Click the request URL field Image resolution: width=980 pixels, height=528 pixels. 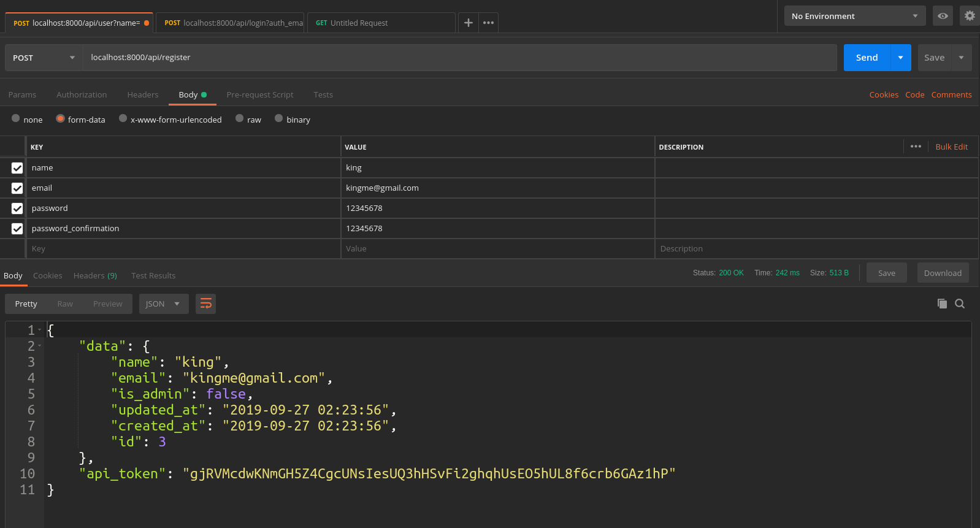pyautogui.click(x=460, y=58)
